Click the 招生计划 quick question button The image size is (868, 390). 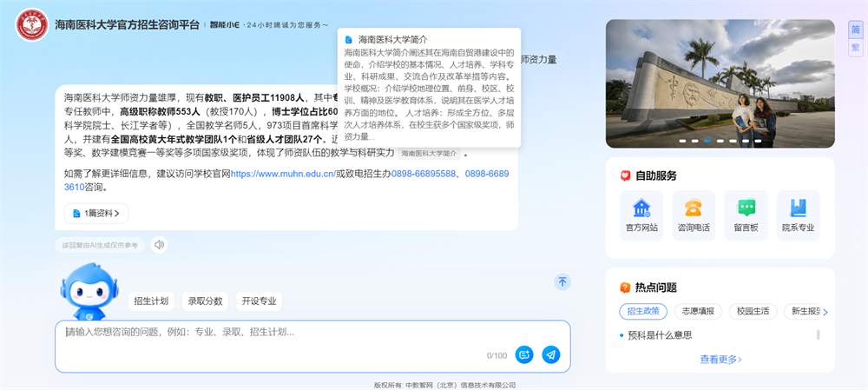[152, 301]
